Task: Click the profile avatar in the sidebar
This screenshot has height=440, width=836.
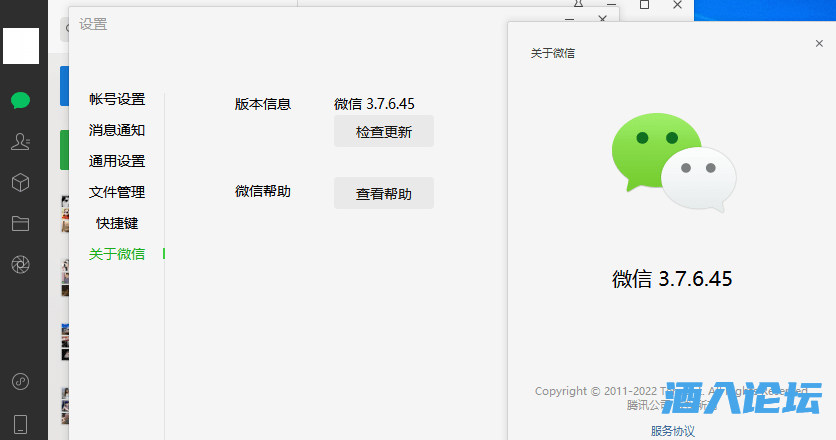Action: point(21,46)
